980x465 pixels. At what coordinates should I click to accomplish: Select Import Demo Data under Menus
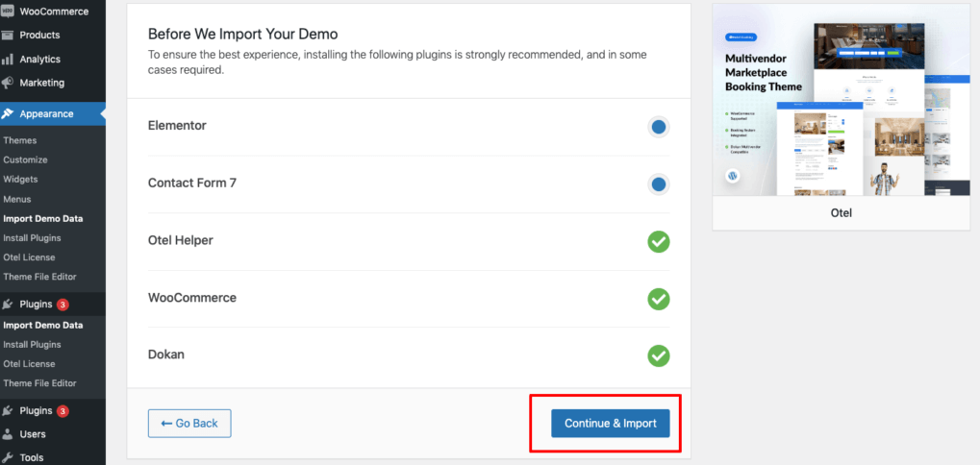pyautogui.click(x=43, y=219)
